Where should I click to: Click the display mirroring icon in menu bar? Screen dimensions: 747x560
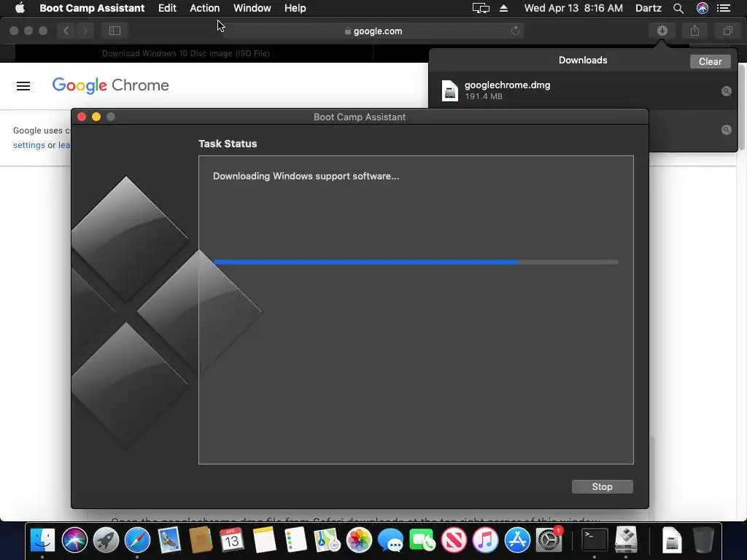click(481, 8)
